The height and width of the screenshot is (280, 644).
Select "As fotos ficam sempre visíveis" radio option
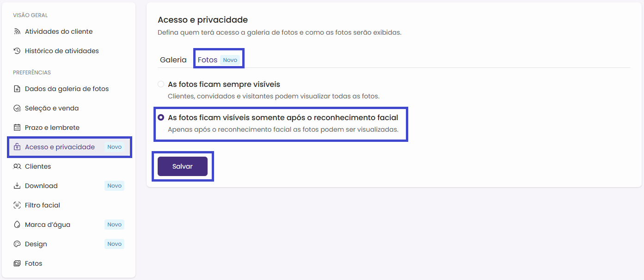click(161, 84)
